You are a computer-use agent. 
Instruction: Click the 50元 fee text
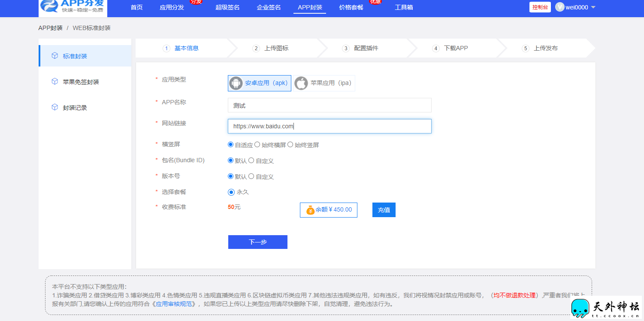234,207
